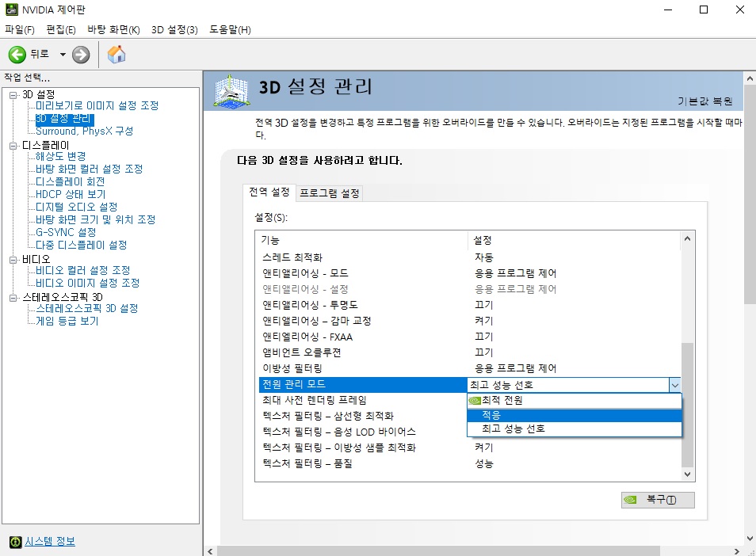Collapse the 3D 설정 tree node
This screenshot has width=756, height=556.
[13, 95]
